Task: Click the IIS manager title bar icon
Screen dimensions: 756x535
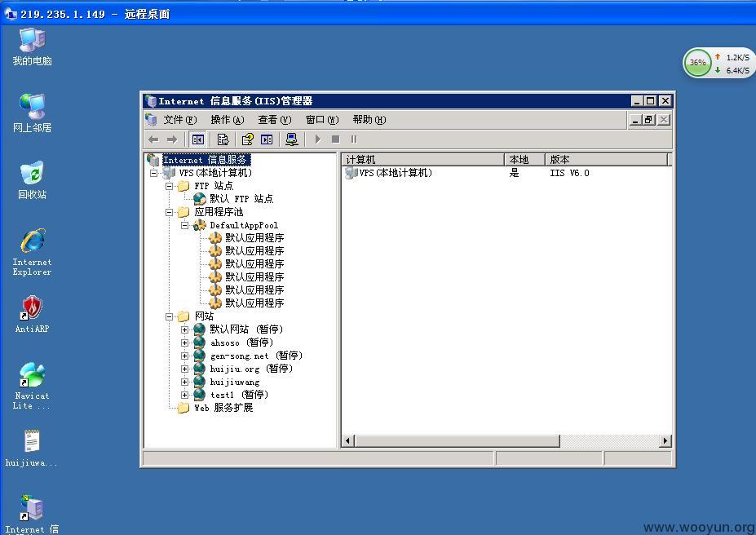Action: [x=151, y=101]
